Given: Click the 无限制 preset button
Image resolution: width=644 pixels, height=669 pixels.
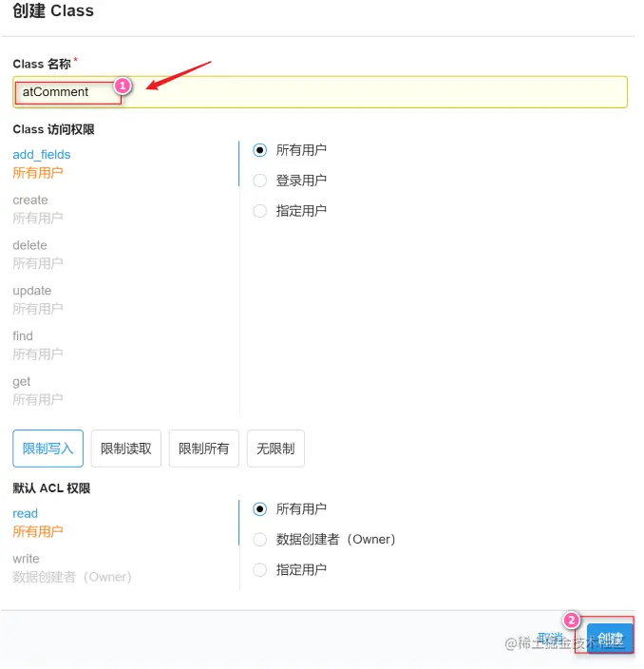Looking at the screenshot, I should point(275,449).
